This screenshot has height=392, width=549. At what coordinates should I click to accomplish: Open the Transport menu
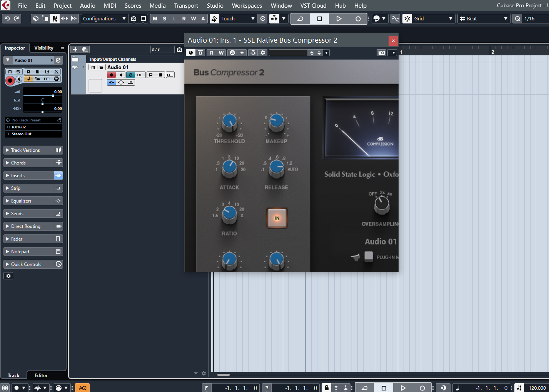click(x=186, y=6)
